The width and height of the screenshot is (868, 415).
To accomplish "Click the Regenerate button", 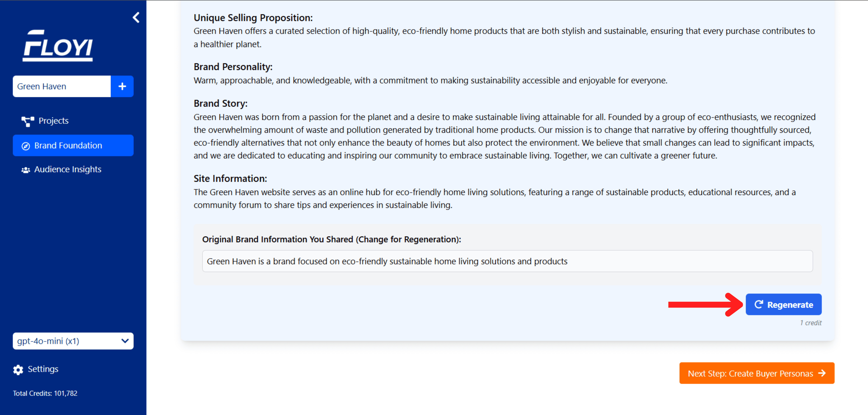I will tap(783, 304).
